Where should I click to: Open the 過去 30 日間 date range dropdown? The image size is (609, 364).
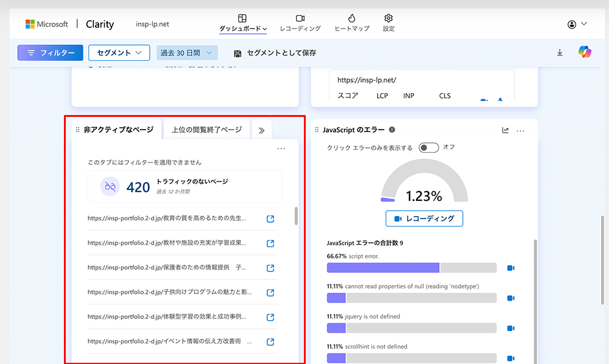[x=187, y=53]
